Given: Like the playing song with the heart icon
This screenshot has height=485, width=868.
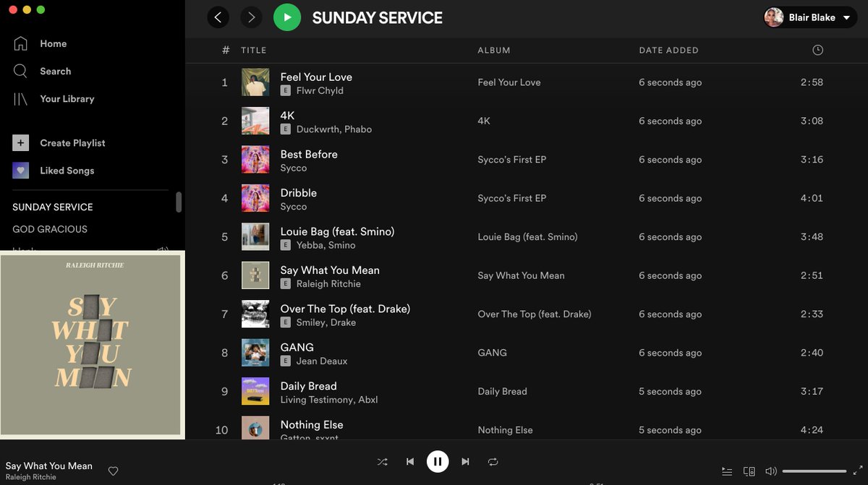Looking at the screenshot, I should (x=113, y=471).
